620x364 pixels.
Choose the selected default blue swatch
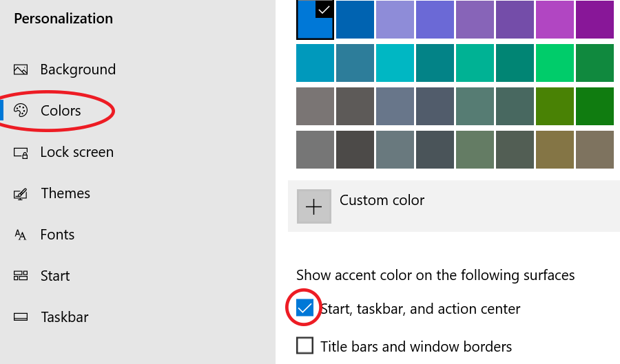[315, 19]
